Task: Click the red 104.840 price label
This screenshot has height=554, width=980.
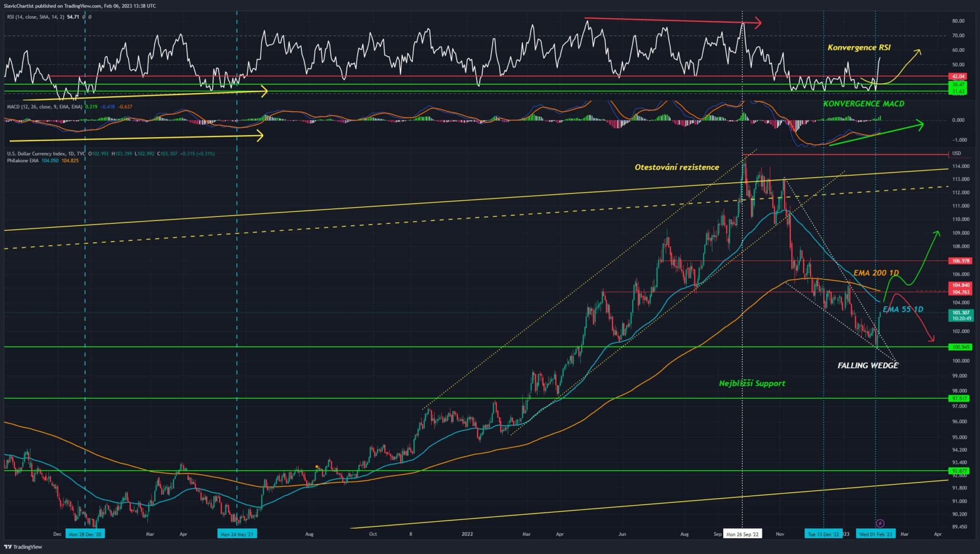Action: [x=960, y=285]
